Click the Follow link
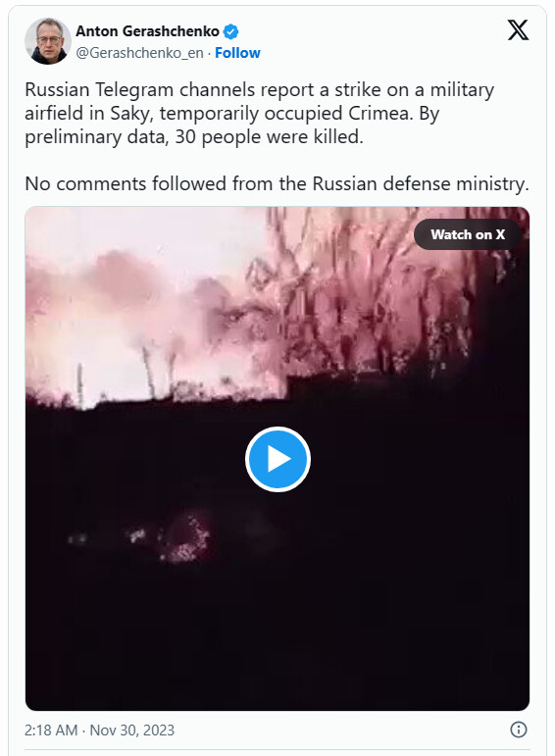 (237, 53)
